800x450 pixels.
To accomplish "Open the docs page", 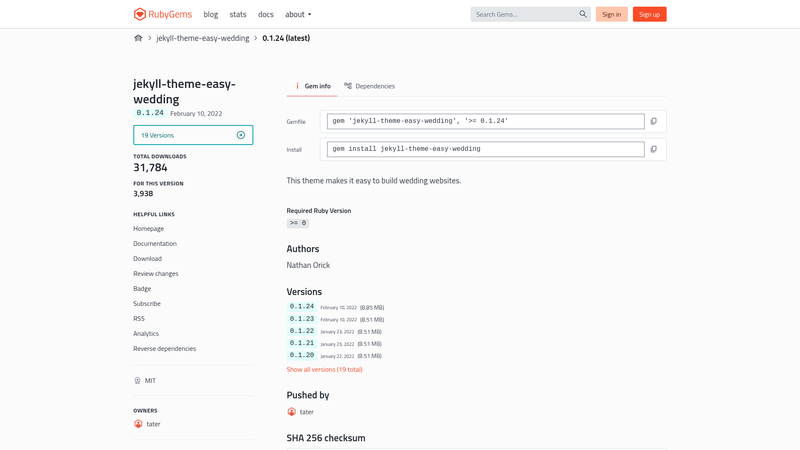I will (265, 14).
